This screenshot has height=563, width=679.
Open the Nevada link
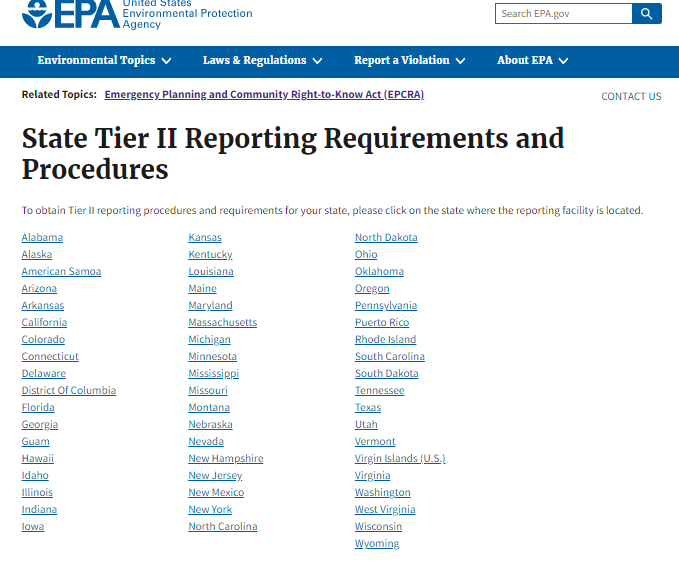coord(206,441)
